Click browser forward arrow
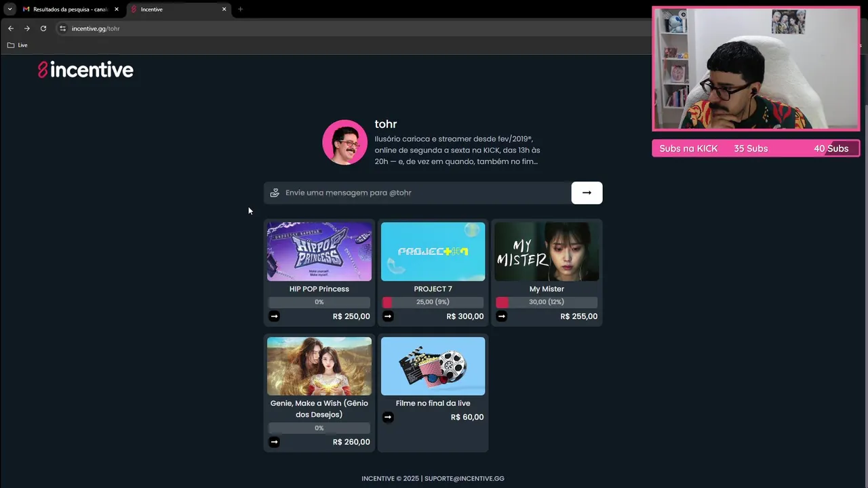This screenshot has width=868, height=488. coord(26,28)
